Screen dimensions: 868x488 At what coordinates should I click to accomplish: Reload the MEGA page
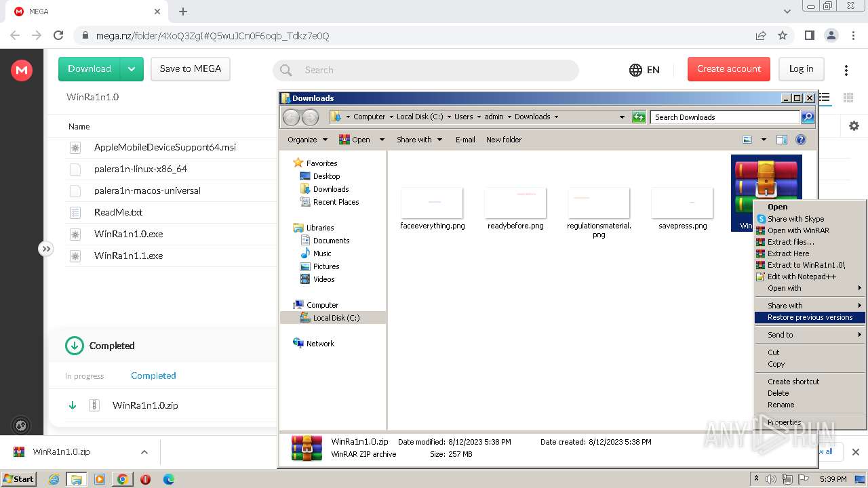[58, 35]
